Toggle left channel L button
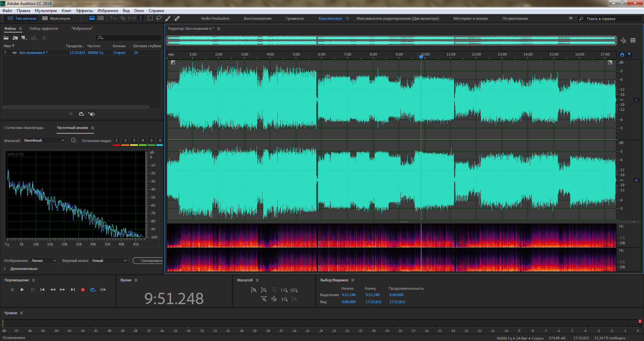The image size is (644, 341). [636, 100]
